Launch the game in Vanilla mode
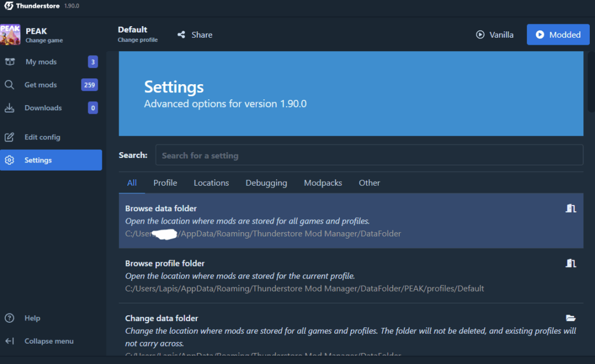Screen dimensions: 595x364 click(494, 34)
